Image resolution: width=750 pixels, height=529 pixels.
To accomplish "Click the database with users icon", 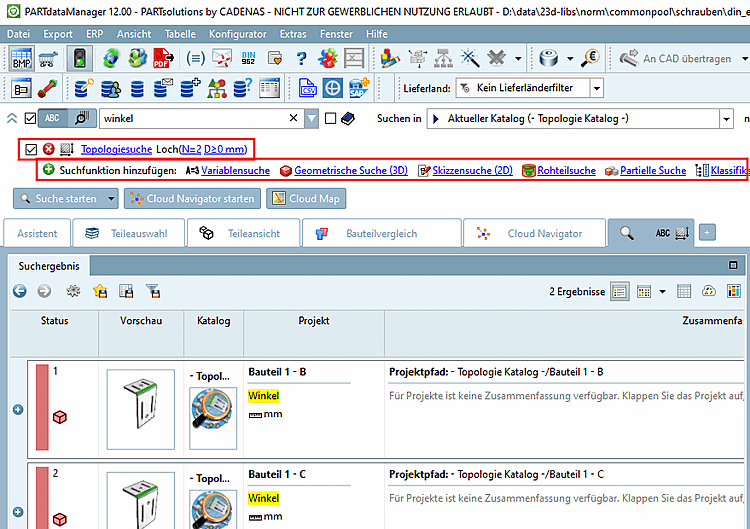I will [x=110, y=88].
